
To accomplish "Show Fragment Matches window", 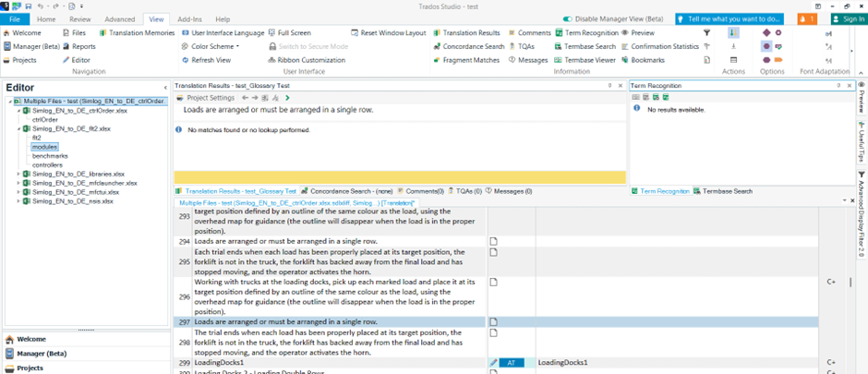I will (x=466, y=60).
